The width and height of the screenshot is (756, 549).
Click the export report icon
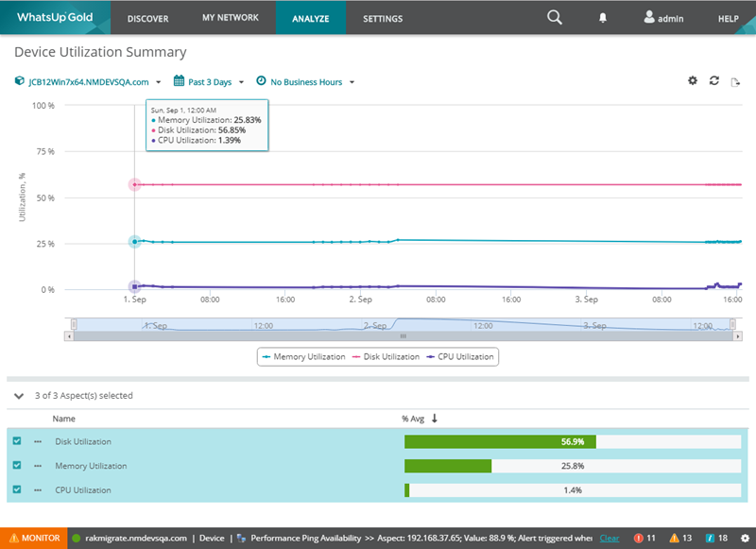click(735, 82)
